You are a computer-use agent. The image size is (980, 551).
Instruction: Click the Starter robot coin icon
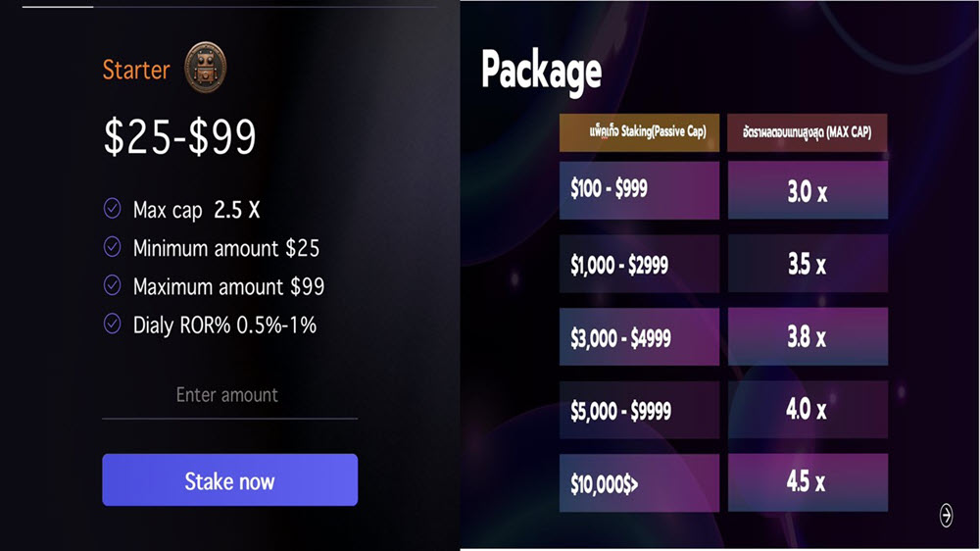point(205,67)
